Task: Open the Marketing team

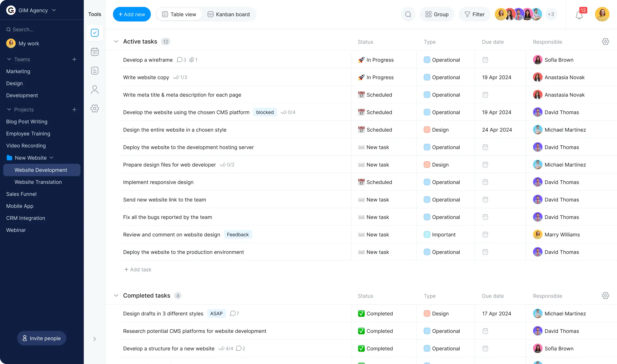Action: coord(18,71)
